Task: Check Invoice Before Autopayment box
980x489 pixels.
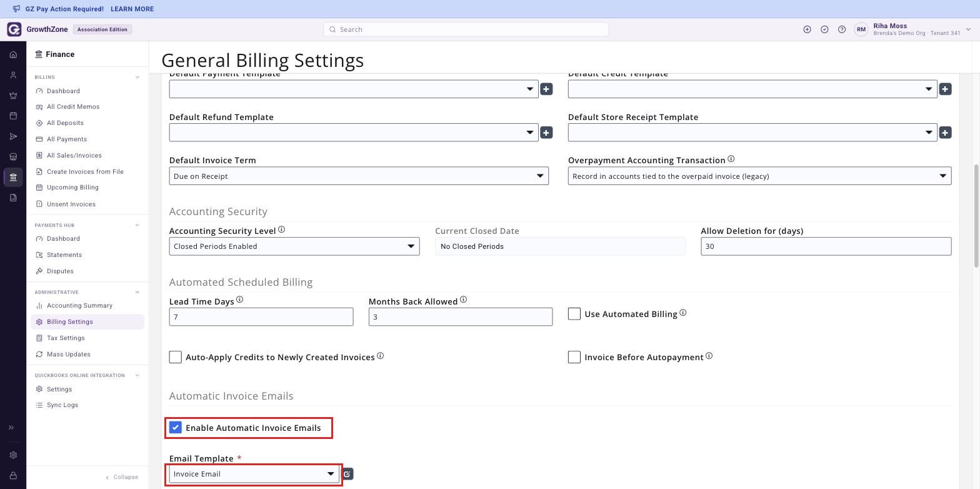Action: coord(574,357)
